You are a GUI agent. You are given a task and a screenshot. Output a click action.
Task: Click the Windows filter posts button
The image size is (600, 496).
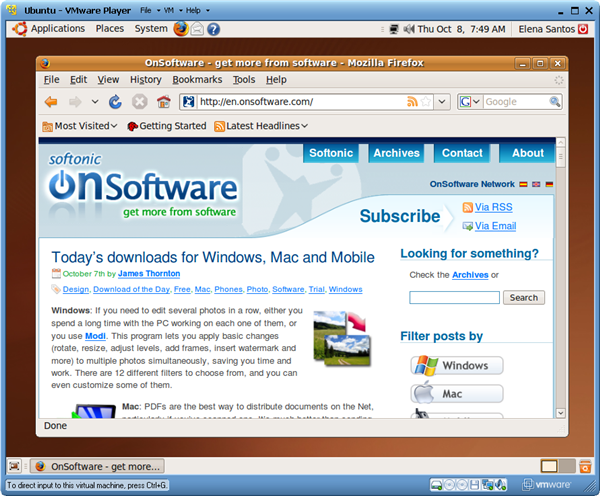pos(456,366)
